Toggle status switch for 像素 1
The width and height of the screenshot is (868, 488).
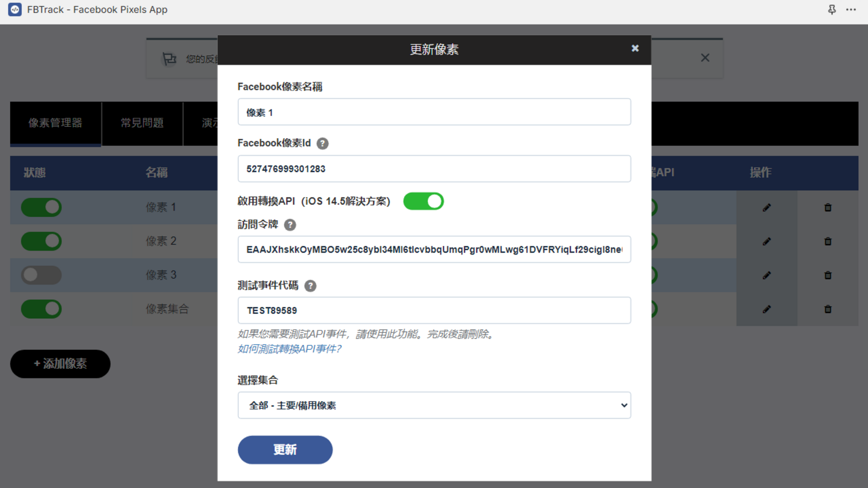click(x=41, y=207)
